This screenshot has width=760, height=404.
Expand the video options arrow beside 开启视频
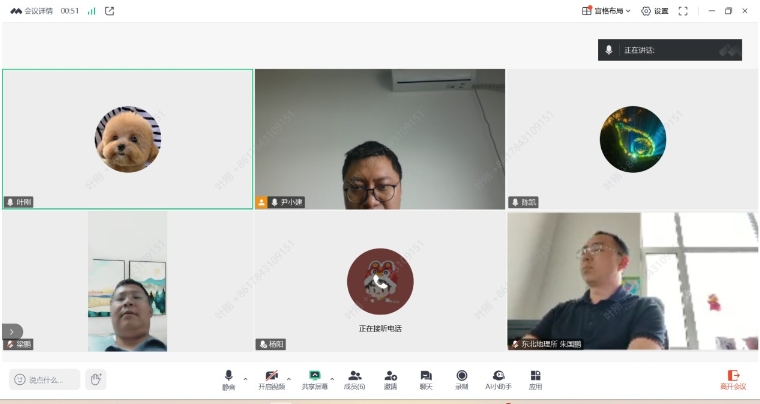[289, 379]
